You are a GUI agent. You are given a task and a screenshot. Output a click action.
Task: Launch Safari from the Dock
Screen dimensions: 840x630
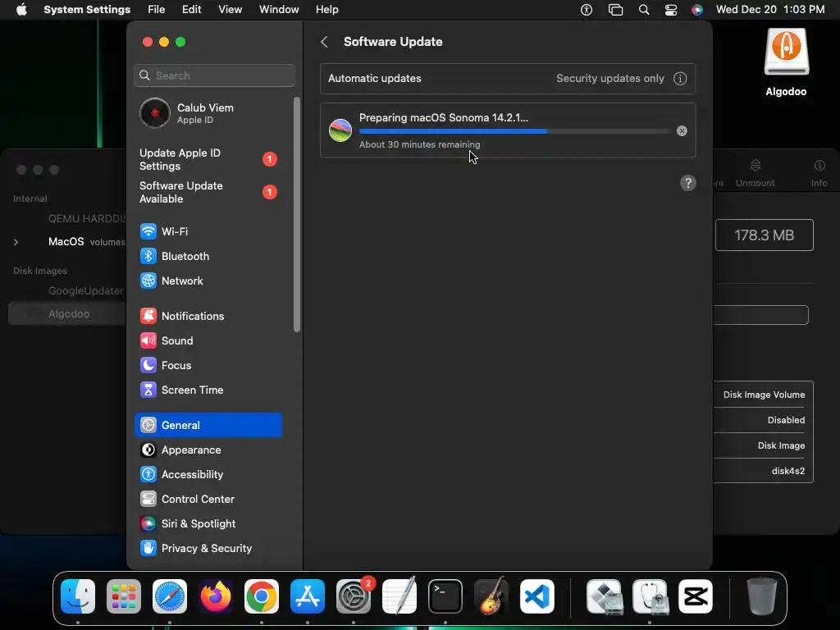click(x=170, y=596)
